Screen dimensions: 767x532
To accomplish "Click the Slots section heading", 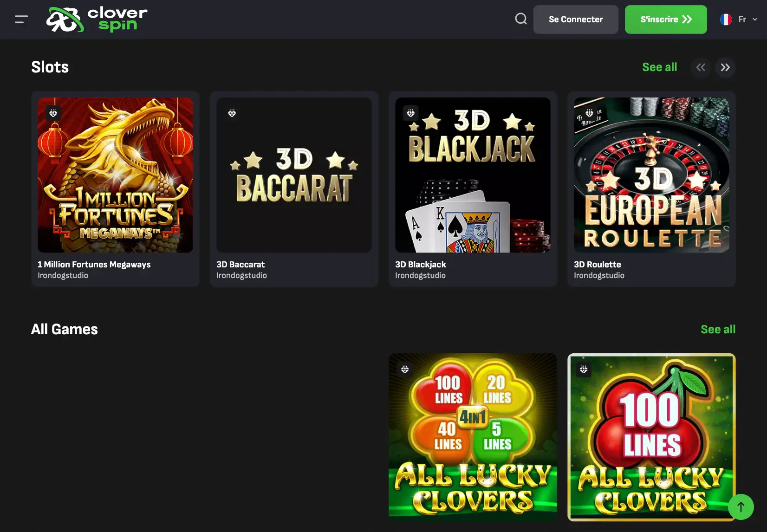I will tap(50, 67).
